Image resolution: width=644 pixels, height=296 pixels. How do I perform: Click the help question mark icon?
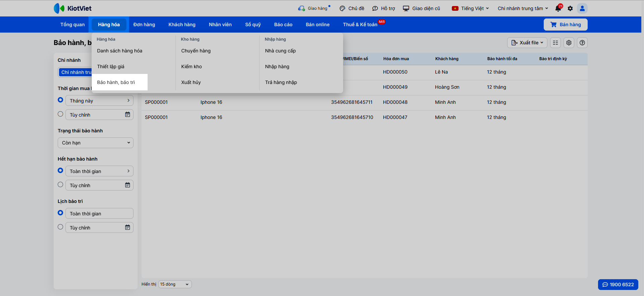tap(582, 43)
